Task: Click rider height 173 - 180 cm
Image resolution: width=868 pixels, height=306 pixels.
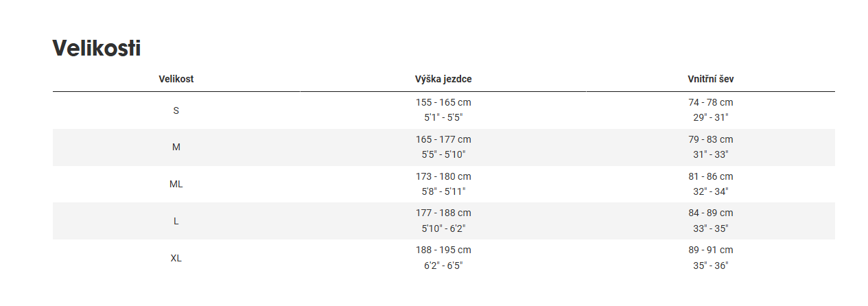Action: tap(443, 176)
